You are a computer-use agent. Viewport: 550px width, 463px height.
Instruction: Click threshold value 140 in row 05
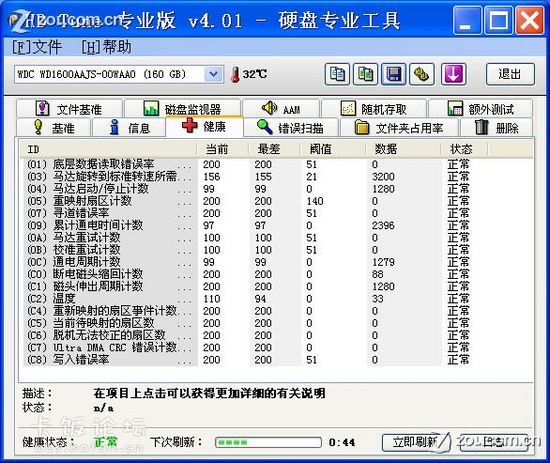(x=315, y=201)
